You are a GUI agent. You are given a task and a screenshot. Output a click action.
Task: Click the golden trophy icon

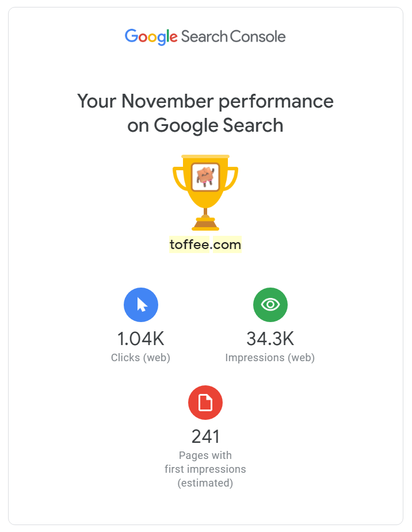click(205, 193)
